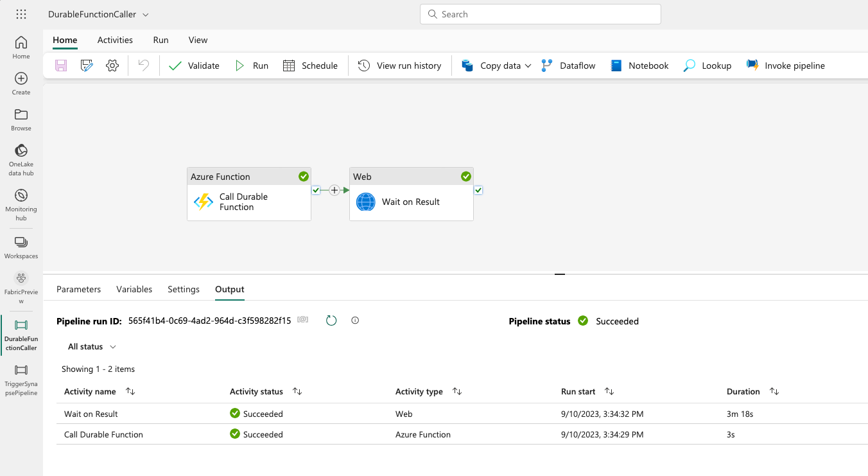Viewport: 868px width, 476px height.
Task: Click the Undo arrow icon
Action: [x=144, y=66]
